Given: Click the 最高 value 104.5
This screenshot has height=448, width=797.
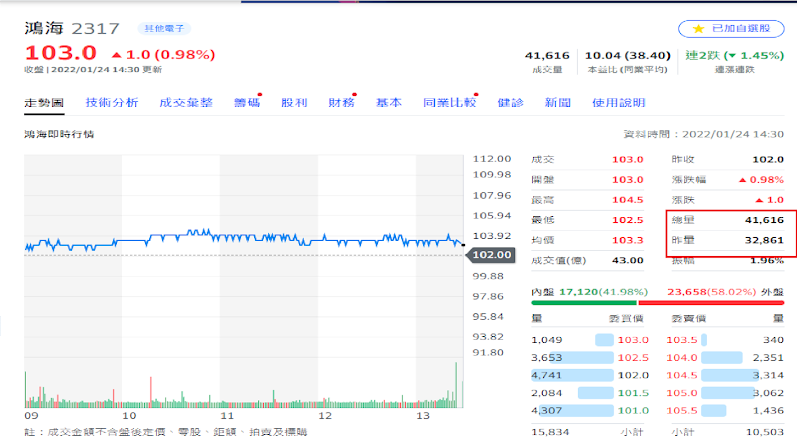Looking at the screenshot, I should (628, 200).
